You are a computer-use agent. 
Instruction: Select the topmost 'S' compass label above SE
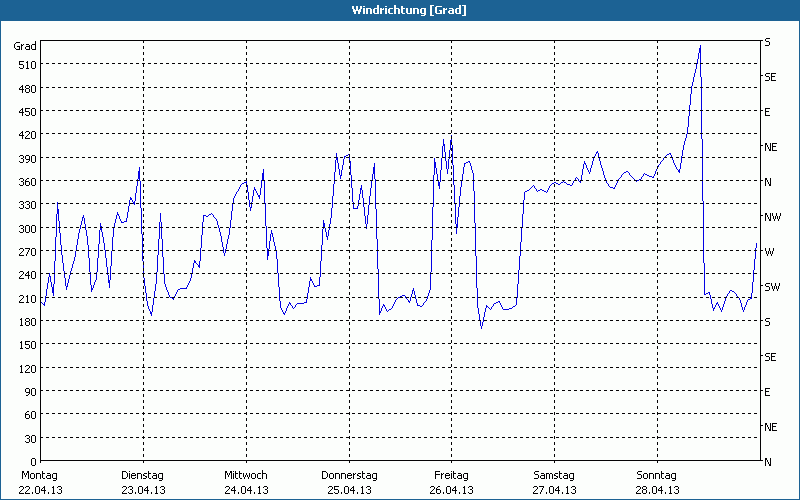click(767, 42)
